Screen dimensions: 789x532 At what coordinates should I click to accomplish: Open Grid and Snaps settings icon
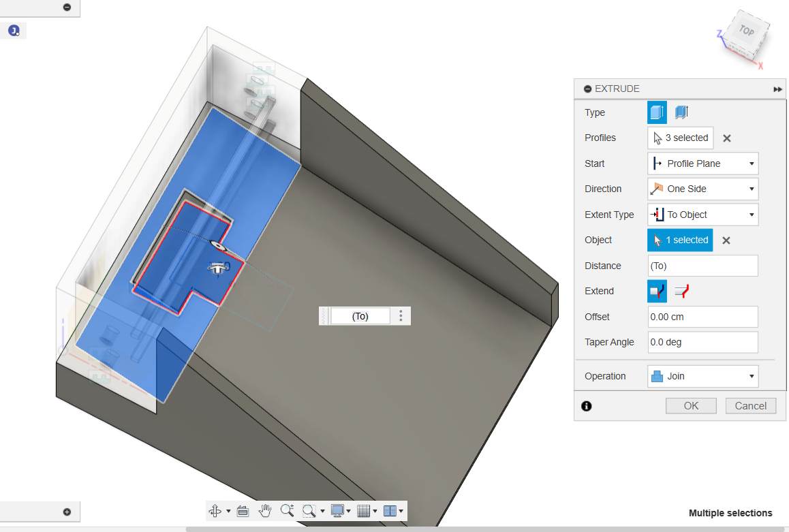tap(363, 511)
